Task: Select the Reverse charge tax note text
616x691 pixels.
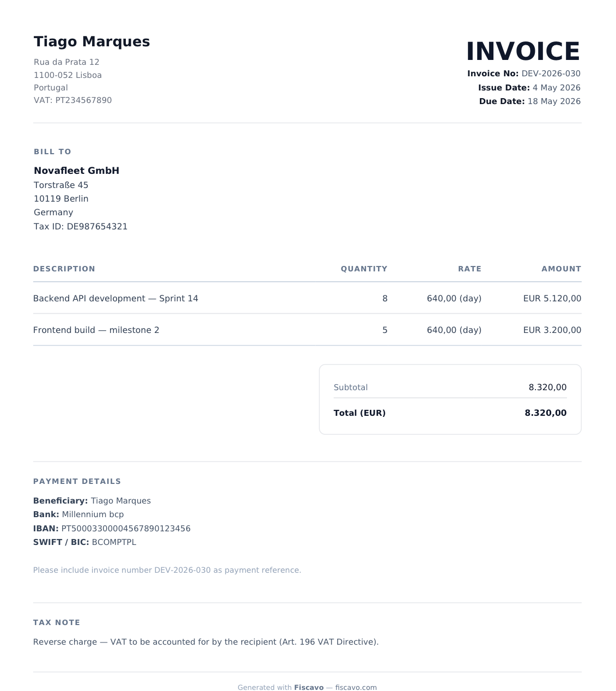Action: point(206,642)
